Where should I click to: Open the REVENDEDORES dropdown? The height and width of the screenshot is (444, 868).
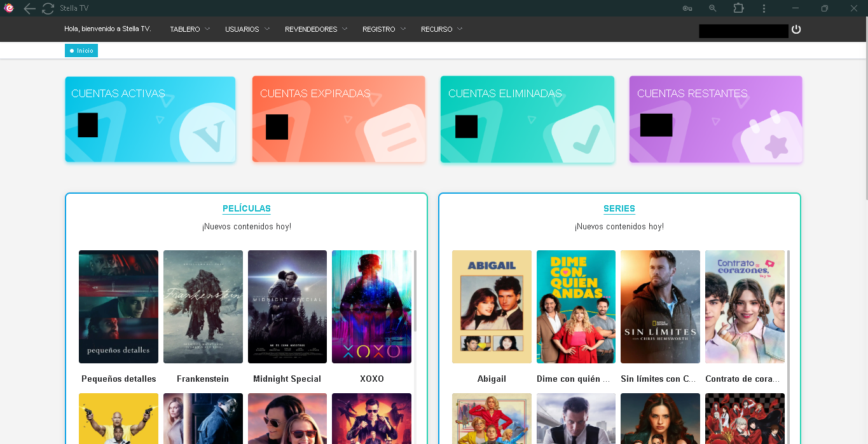click(315, 29)
